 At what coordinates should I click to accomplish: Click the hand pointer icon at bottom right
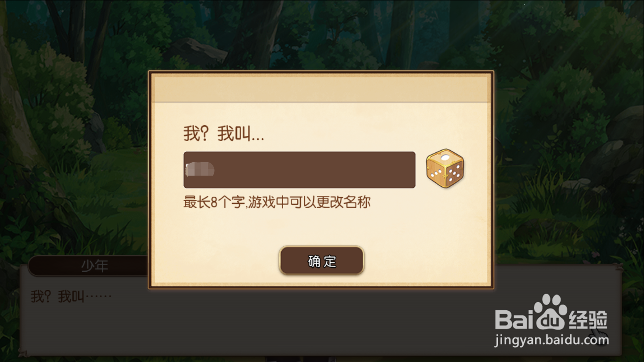pos(599,336)
